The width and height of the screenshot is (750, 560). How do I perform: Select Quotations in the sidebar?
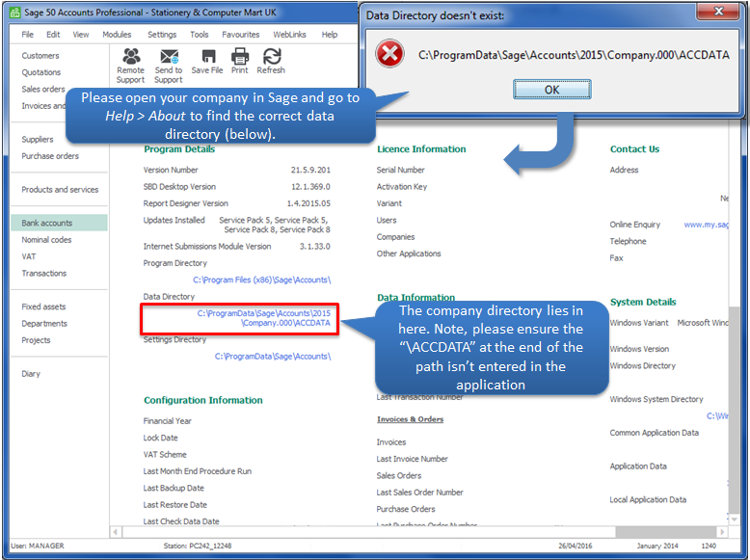tap(41, 72)
